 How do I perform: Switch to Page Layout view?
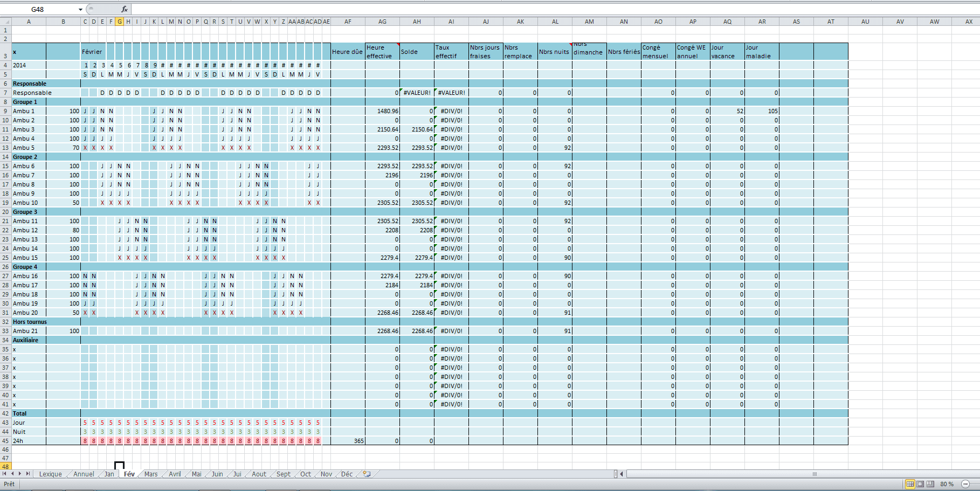click(920, 484)
